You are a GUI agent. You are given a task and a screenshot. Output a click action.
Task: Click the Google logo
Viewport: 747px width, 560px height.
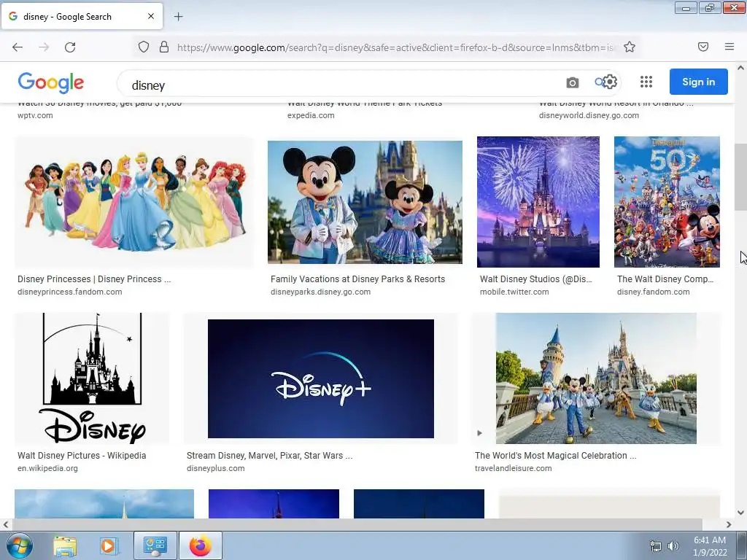click(x=51, y=83)
